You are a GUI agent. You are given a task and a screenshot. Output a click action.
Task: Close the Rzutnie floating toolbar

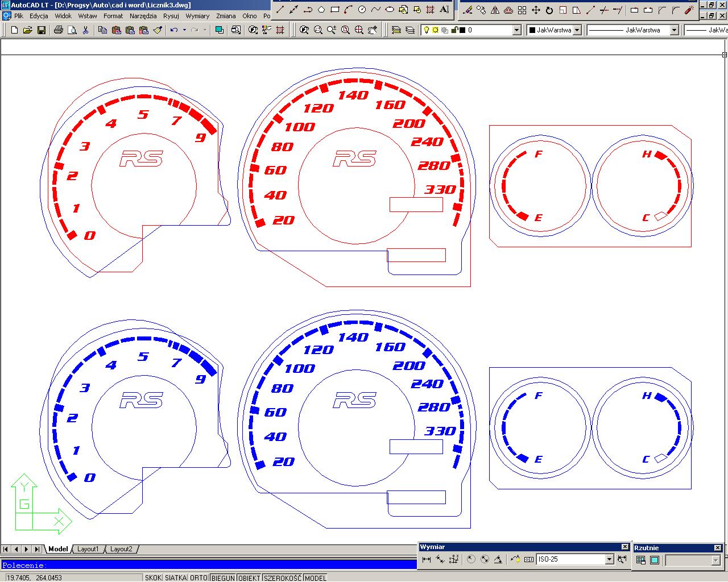[718, 548]
